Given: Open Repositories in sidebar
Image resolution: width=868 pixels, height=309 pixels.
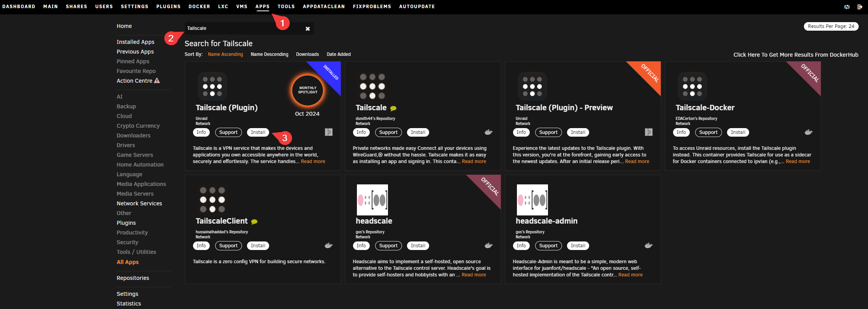Looking at the screenshot, I should point(133,278).
